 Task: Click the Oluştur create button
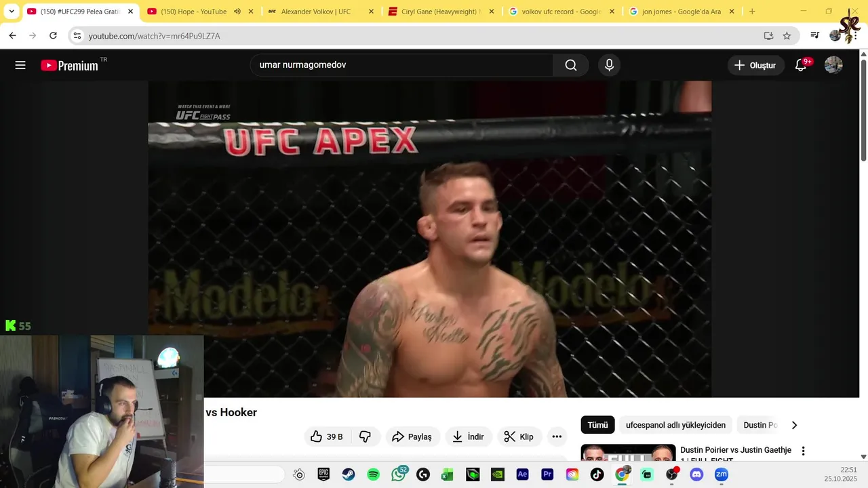(755, 65)
